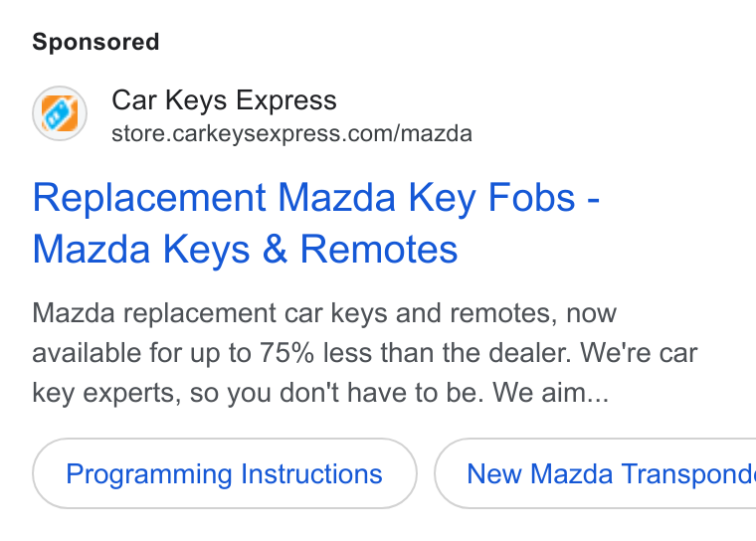Click the store.carkeysexpress.com/mazda URL
Viewport: 756px width, 541px height.
[x=291, y=133]
